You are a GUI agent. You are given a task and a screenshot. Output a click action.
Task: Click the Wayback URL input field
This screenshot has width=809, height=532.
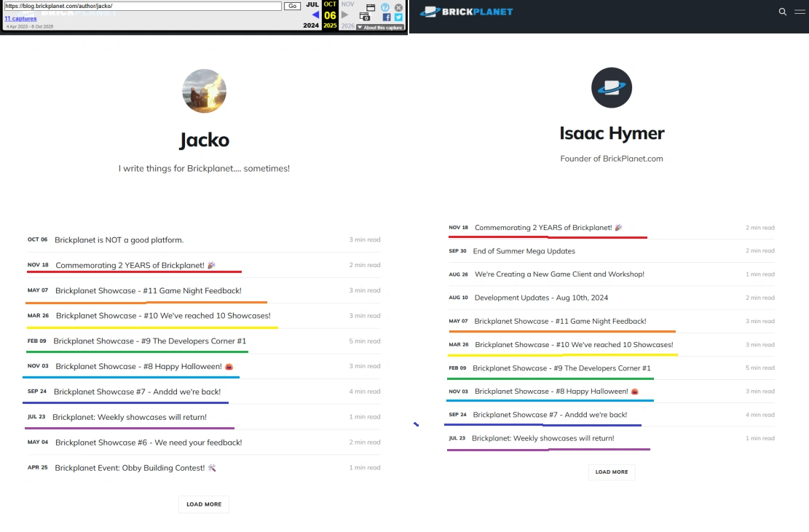(143, 6)
